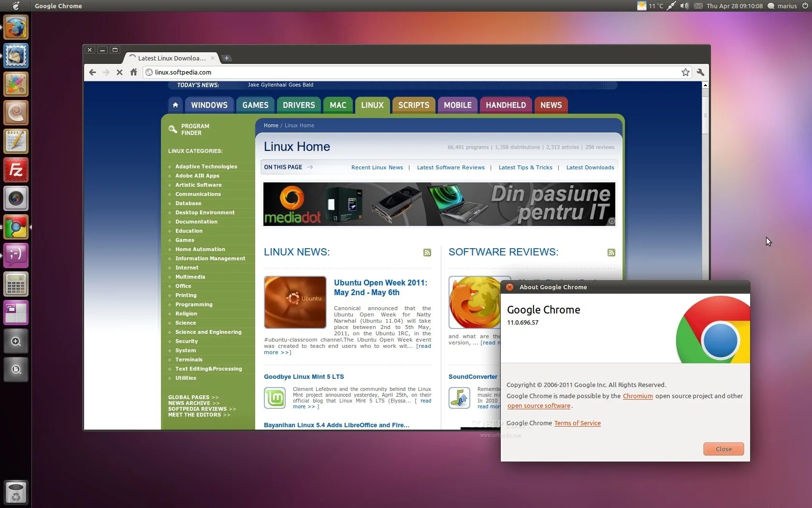Go to the NEWS section tab
The image size is (812, 508).
(551, 105)
